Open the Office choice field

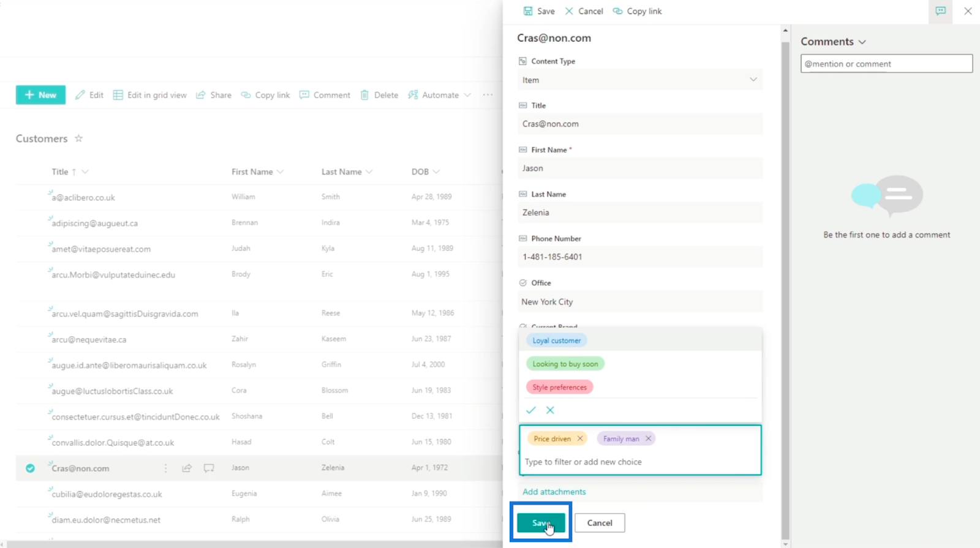(x=640, y=302)
